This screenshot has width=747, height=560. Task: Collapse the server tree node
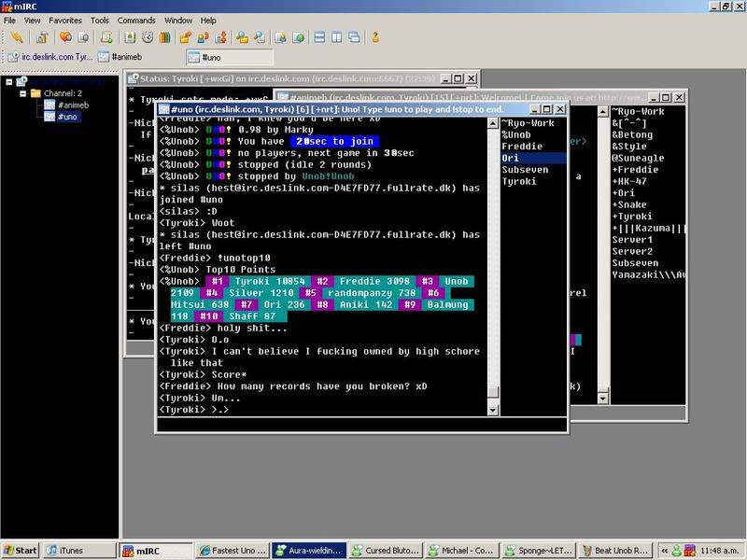(x=8, y=82)
